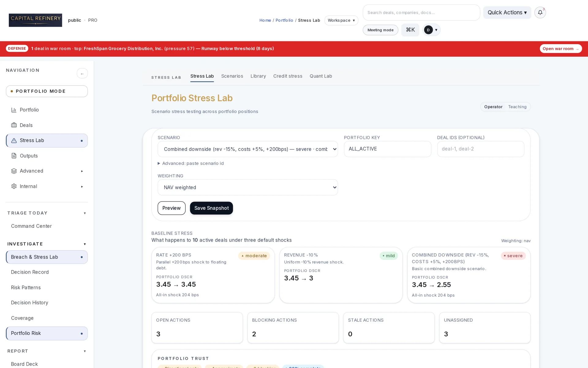Screen dimensions: 588x368
Task: Click the user avatar D
Action: [x=428, y=30]
